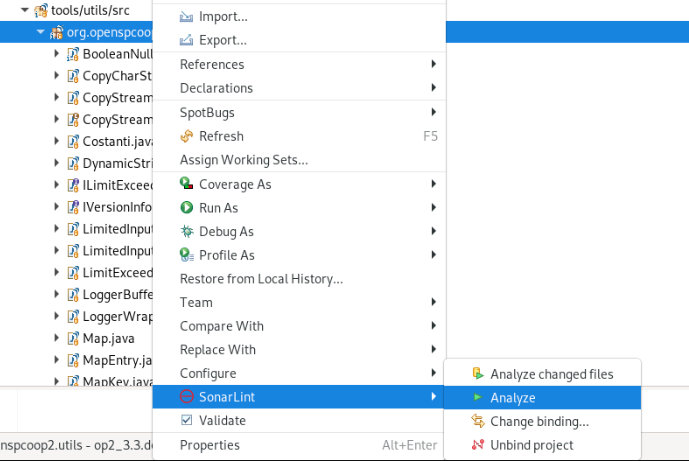Click the Profile As icon
Screen dimensions: 689x461
click(186, 255)
